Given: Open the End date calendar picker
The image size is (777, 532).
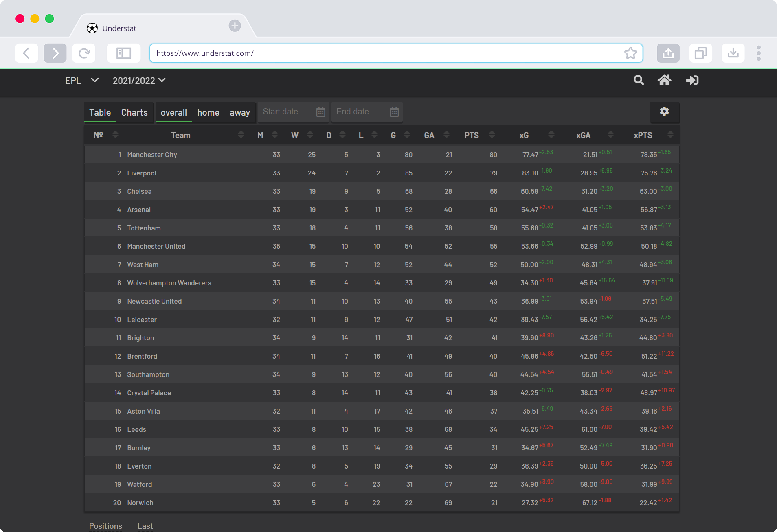Looking at the screenshot, I should [x=393, y=112].
